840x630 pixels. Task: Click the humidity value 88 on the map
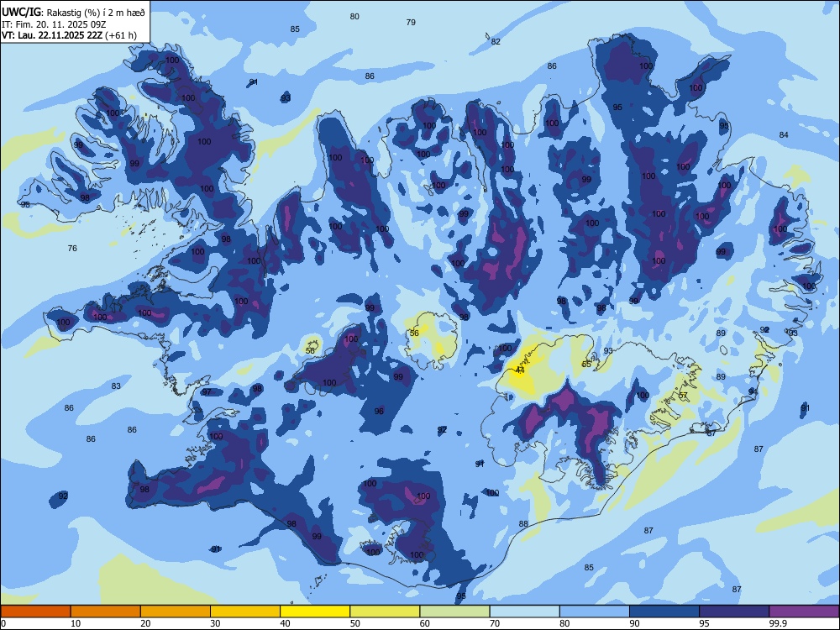pos(523,523)
